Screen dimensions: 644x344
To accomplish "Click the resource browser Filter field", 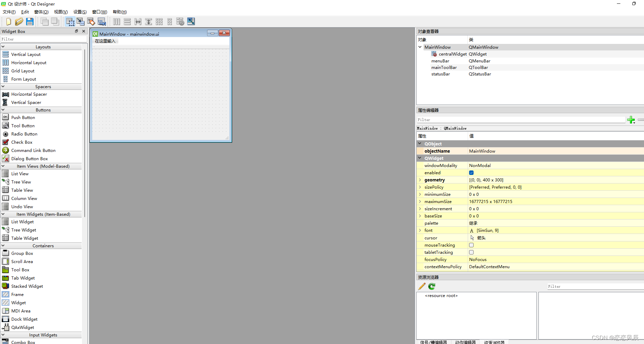I will click(595, 286).
